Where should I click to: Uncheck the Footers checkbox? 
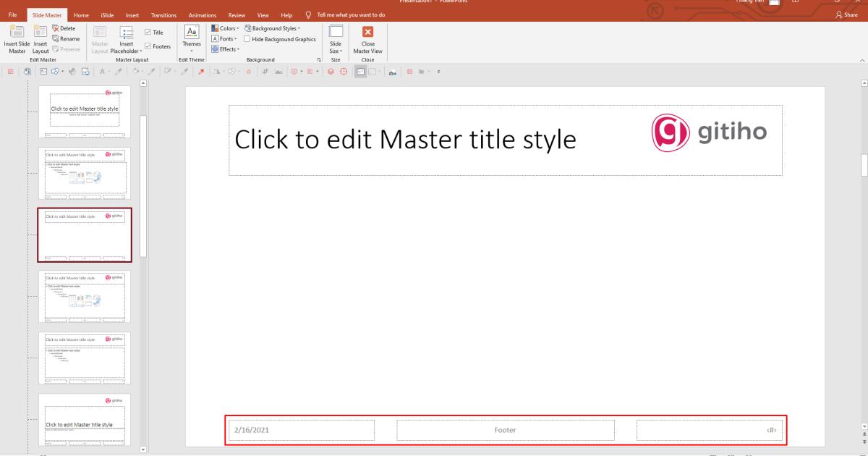coord(149,46)
